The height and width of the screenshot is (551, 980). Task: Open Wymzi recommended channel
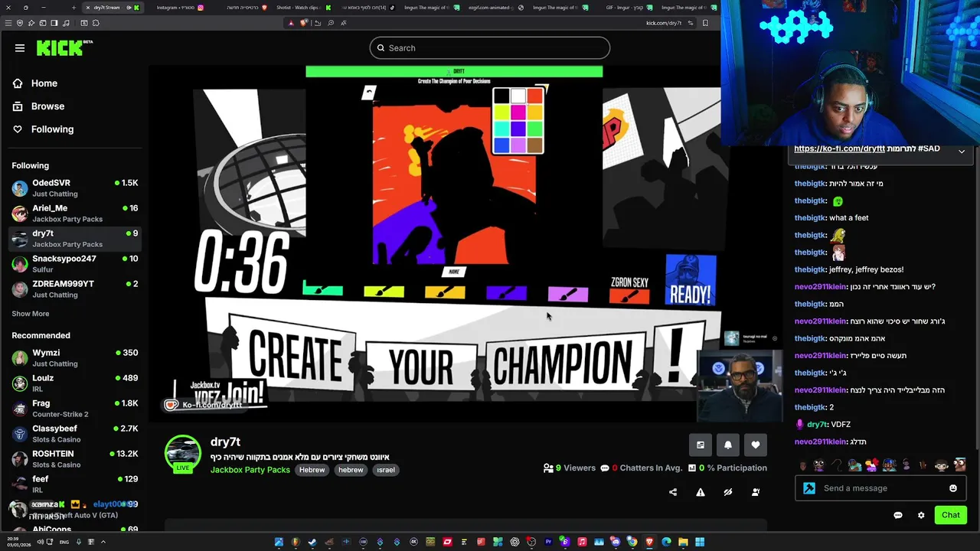tap(74, 357)
